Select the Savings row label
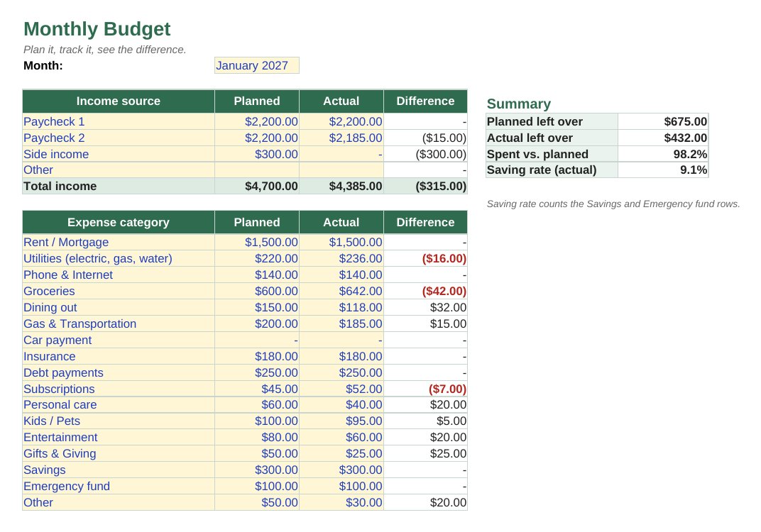The height and width of the screenshot is (532, 761). (119, 470)
